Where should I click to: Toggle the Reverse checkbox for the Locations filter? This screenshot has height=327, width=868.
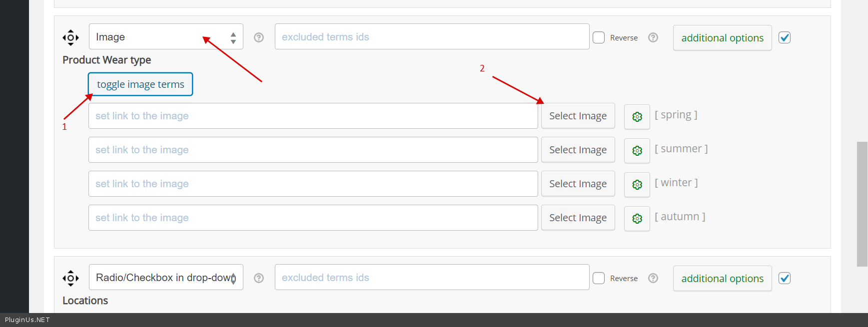tap(599, 278)
